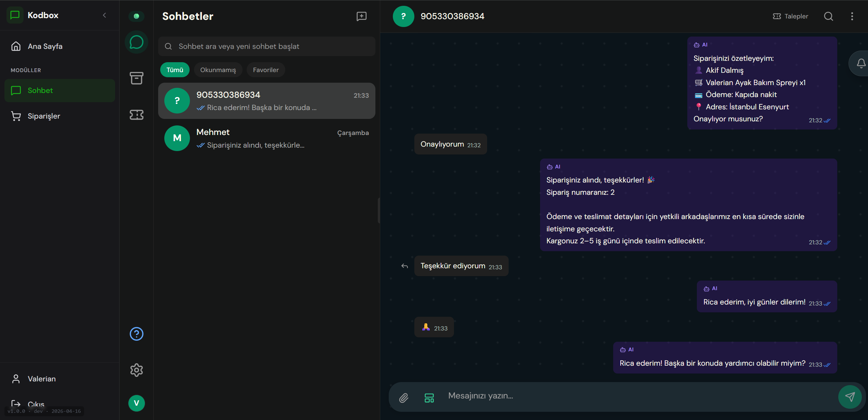The width and height of the screenshot is (868, 420).
Task: Click the V user avatar
Action: pyautogui.click(x=136, y=403)
